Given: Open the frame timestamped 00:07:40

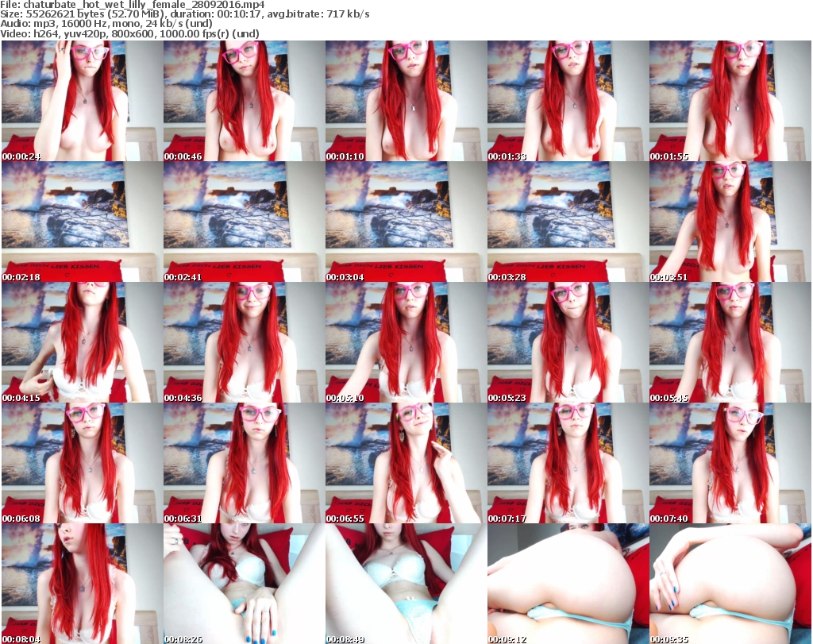Looking at the screenshot, I should [730, 463].
